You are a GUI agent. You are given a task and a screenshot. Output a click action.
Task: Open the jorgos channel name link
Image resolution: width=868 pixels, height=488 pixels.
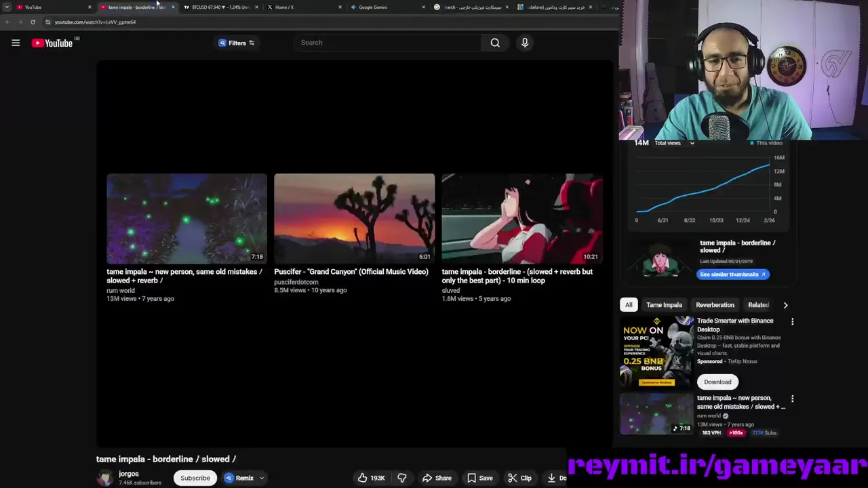[x=129, y=474]
